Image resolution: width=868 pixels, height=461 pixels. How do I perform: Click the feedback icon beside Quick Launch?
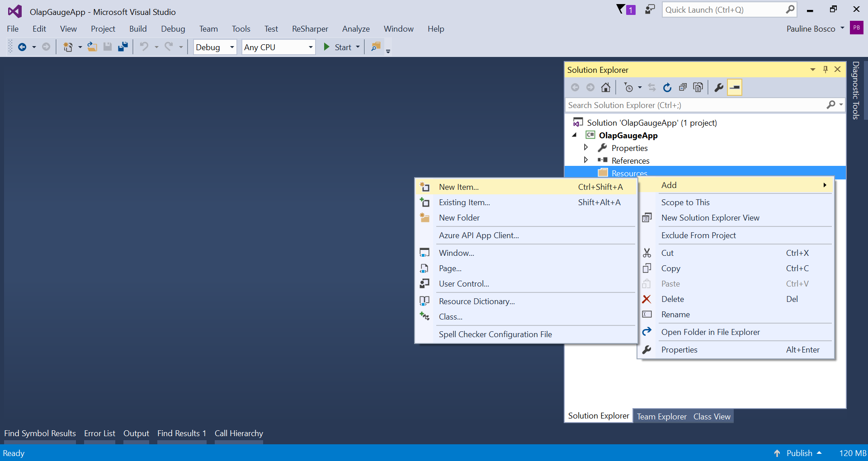coord(650,9)
